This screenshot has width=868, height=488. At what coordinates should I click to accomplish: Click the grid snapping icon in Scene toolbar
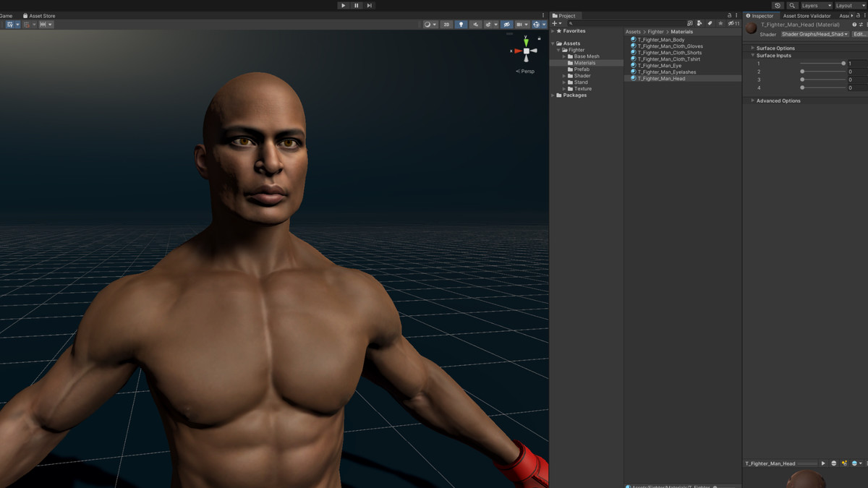tap(27, 25)
